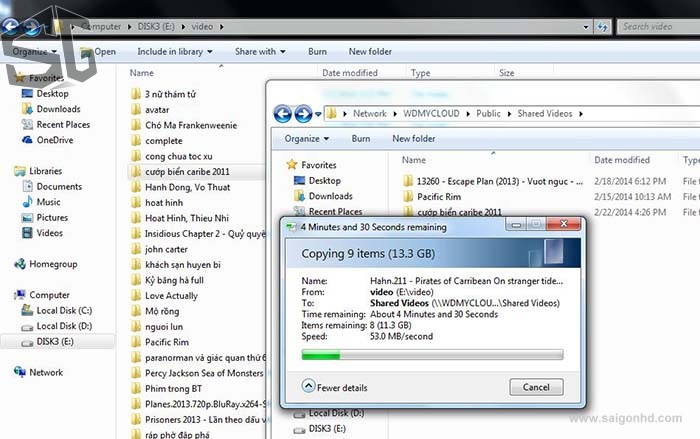Click Burn in back window toolbar

coord(317,52)
